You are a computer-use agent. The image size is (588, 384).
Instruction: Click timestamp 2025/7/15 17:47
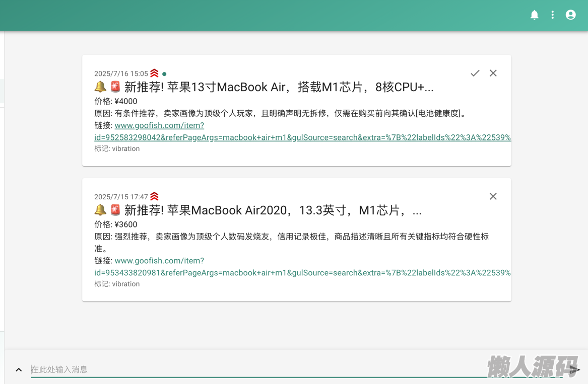click(121, 197)
